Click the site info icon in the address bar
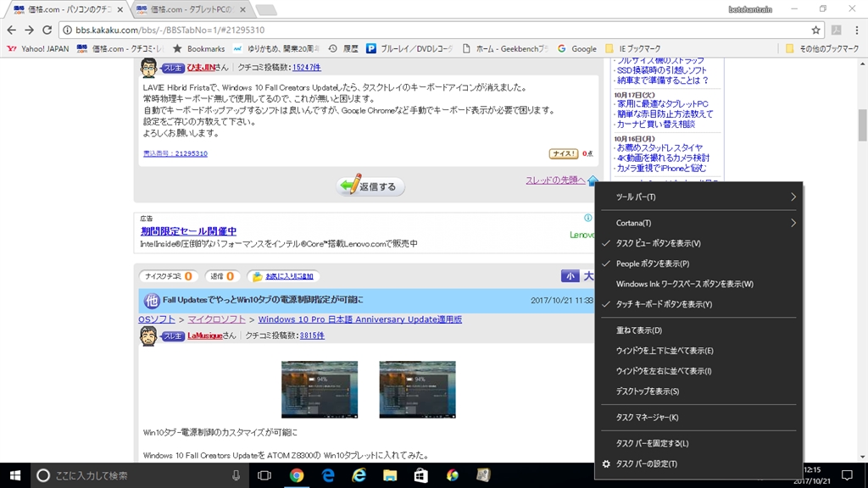Image resolution: width=868 pixels, height=488 pixels. [x=67, y=30]
